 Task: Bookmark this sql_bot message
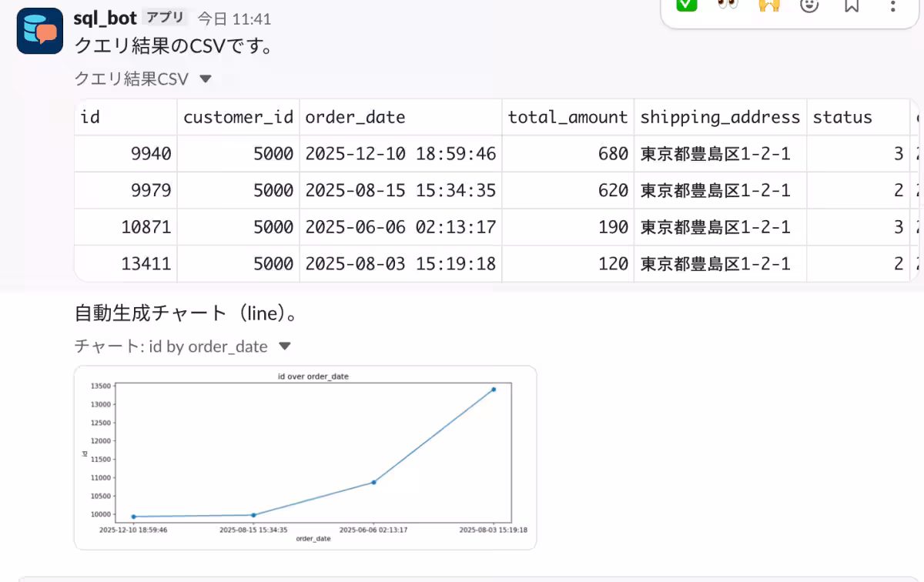coord(851,5)
